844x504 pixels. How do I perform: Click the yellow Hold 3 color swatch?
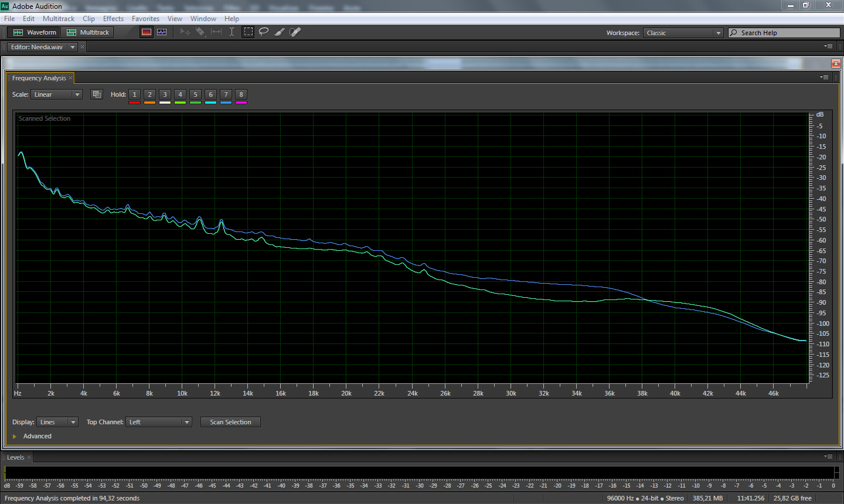pyautogui.click(x=165, y=103)
